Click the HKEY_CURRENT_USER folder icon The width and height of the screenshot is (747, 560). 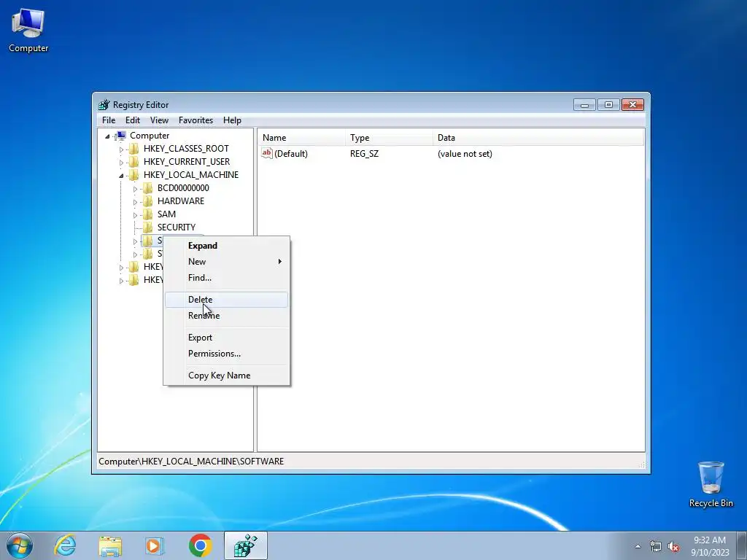[x=134, y=162]
